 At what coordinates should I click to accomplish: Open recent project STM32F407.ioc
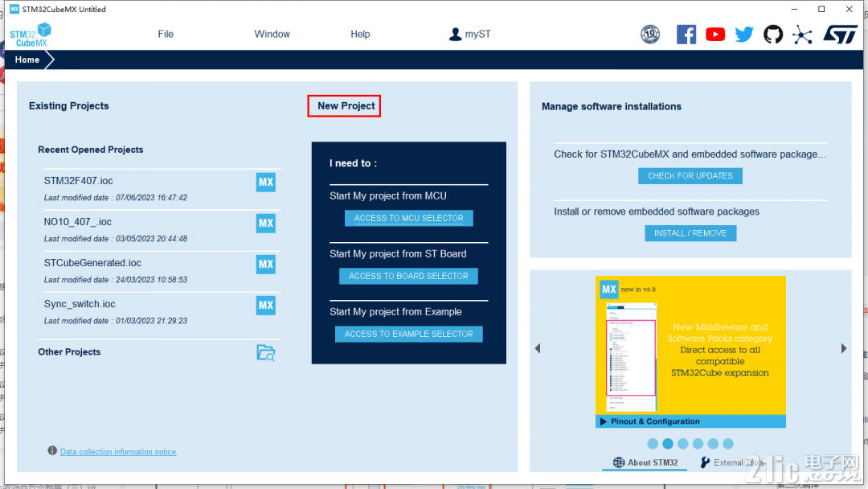78,181
